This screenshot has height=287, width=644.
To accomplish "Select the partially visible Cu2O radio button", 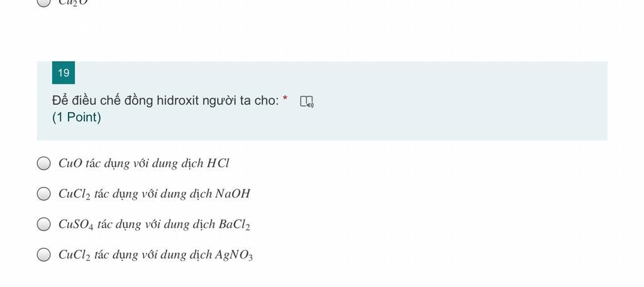I will pos(43,2).
